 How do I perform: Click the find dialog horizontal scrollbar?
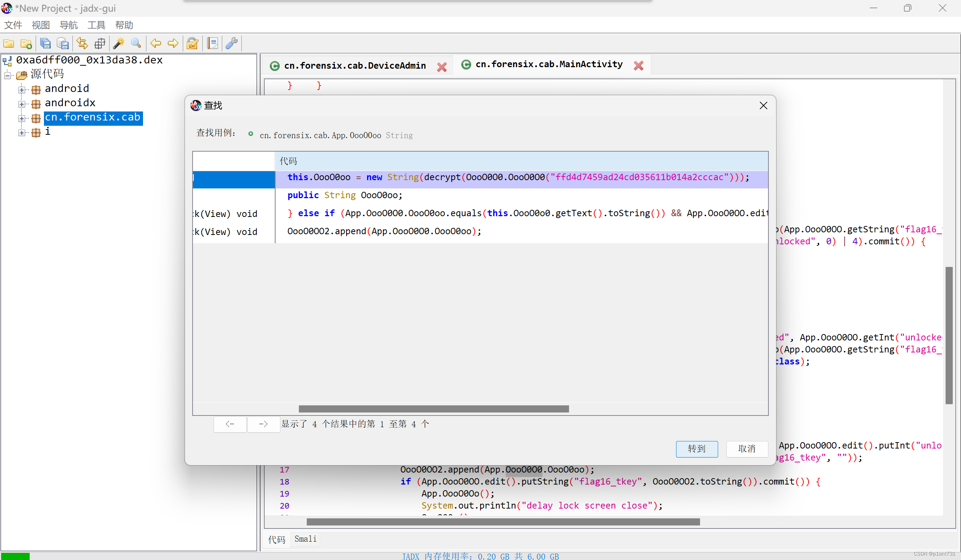(434, 409)
